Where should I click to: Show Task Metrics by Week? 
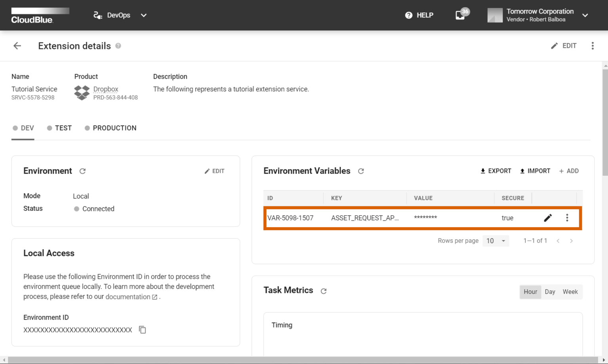(570, 292)
